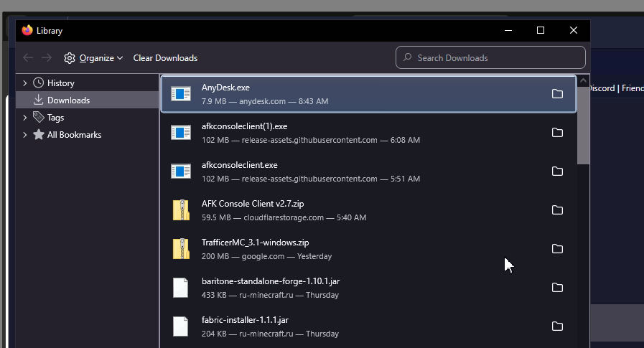Open the Organize dropdown menu
The image size is (644, 348).
[93, 58]
